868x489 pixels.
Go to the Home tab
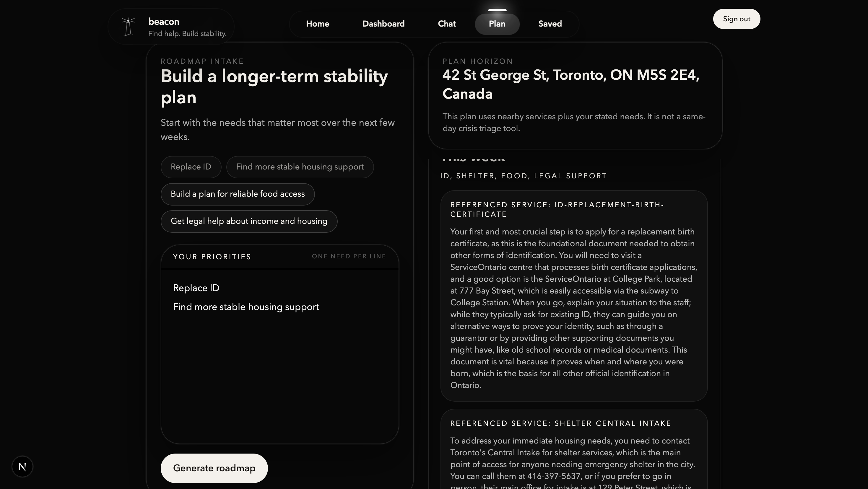coord(317,24)
